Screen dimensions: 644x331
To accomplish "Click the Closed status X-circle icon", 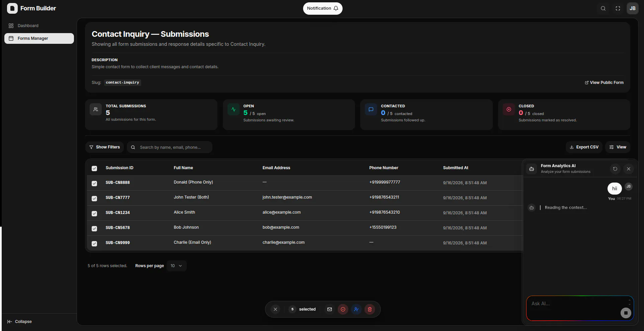I will pos(509,109).
